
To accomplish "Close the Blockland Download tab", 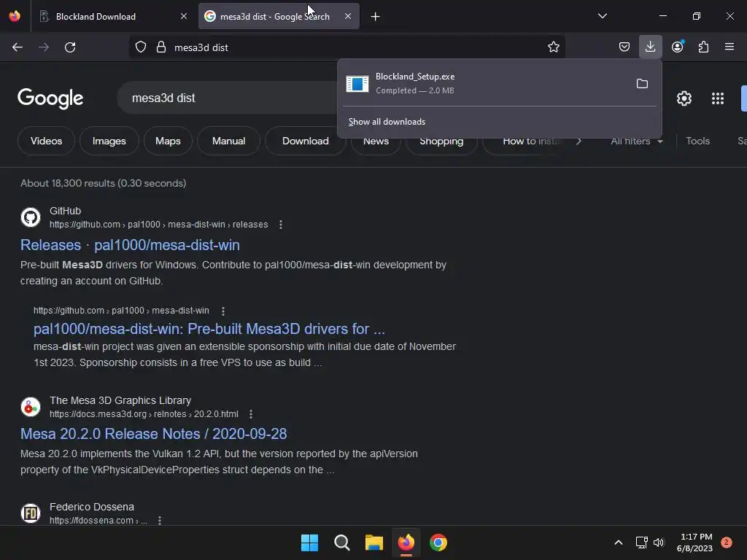I will 184,16.
